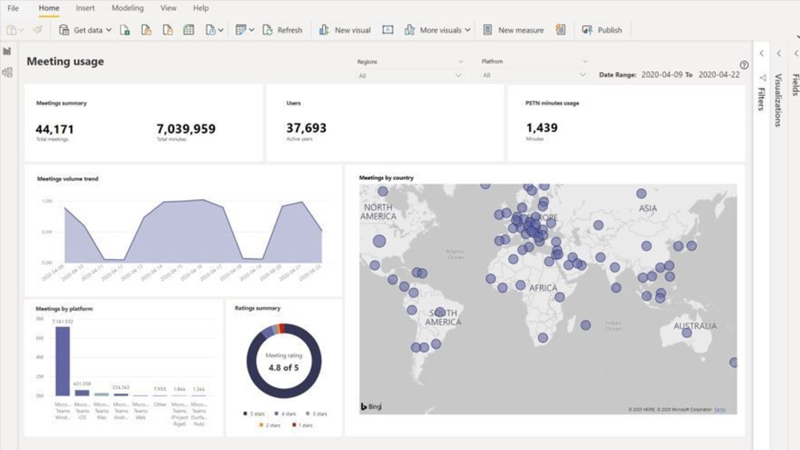
Task: Import from Excel workbook icon
Action: (x=124, y=30)
